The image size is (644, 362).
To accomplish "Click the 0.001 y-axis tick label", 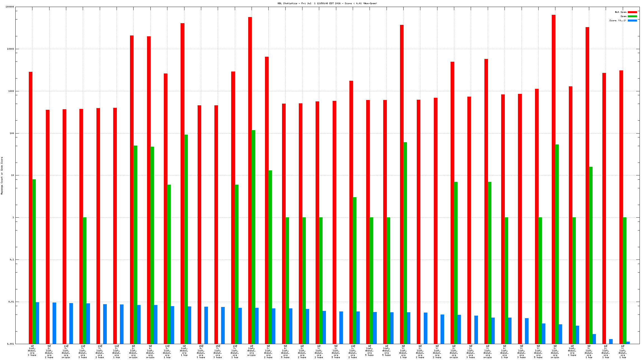I will pyautogui.click(x=11, y=344).
